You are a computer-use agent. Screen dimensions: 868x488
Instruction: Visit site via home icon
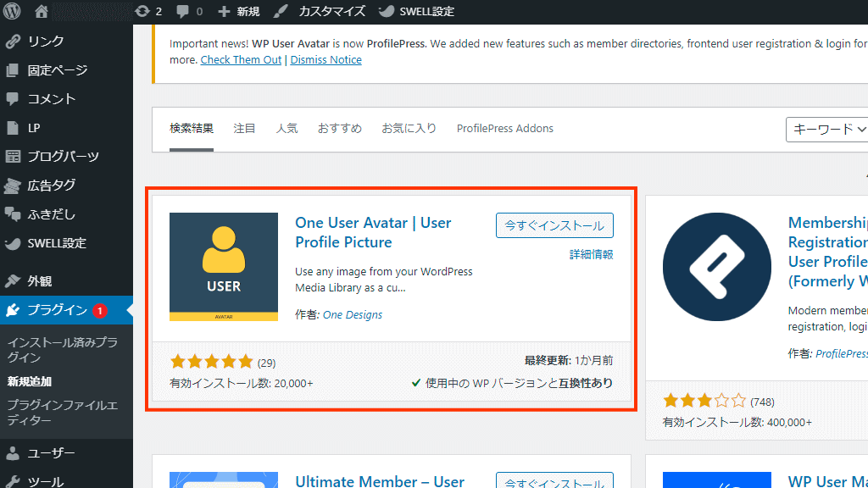(x=41, y=11)
